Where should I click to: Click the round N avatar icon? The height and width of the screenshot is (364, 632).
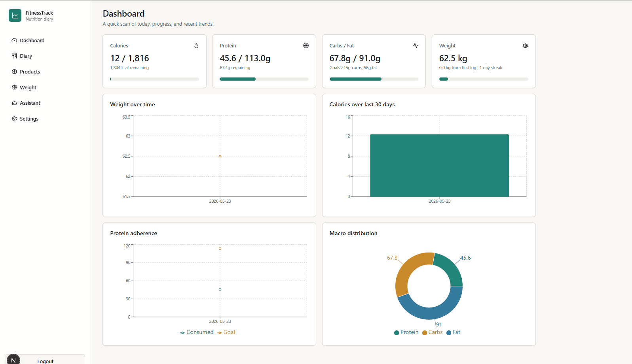pyautogui.click(x=13, y=360)
